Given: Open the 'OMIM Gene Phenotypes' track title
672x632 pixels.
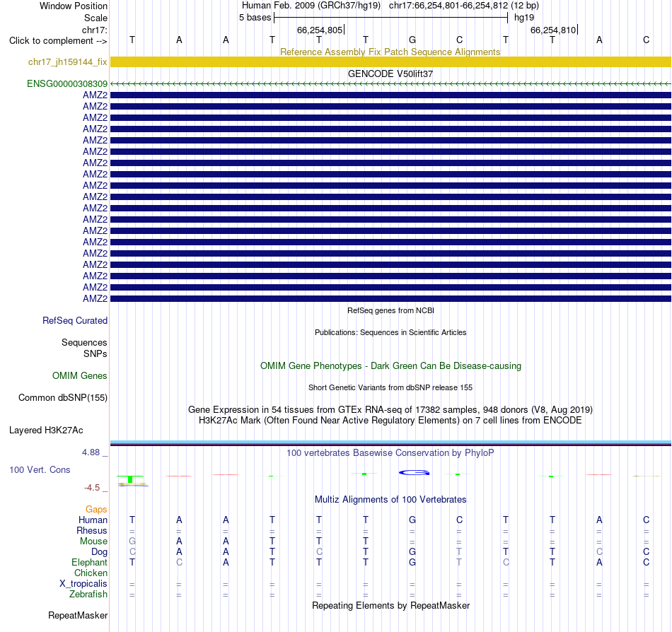Looking at the screenshot, I should pos(390,365).
